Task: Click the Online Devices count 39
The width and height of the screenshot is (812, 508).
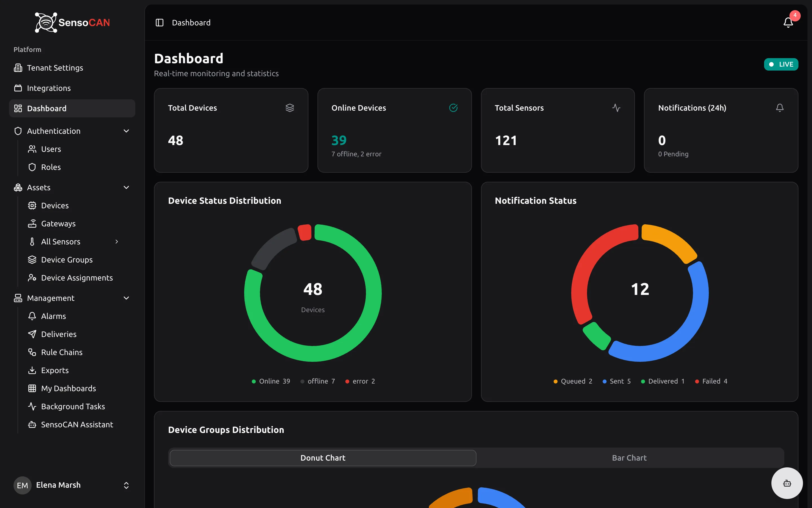Action: point(339,141)
